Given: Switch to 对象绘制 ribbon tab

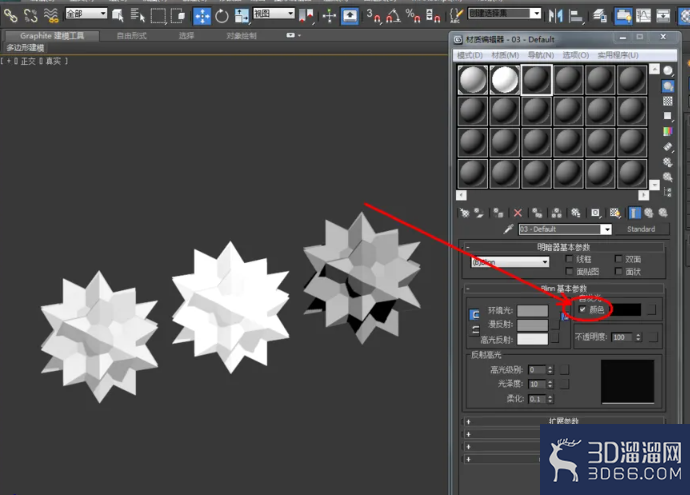Looking at the screenshot, I should 241,36.
